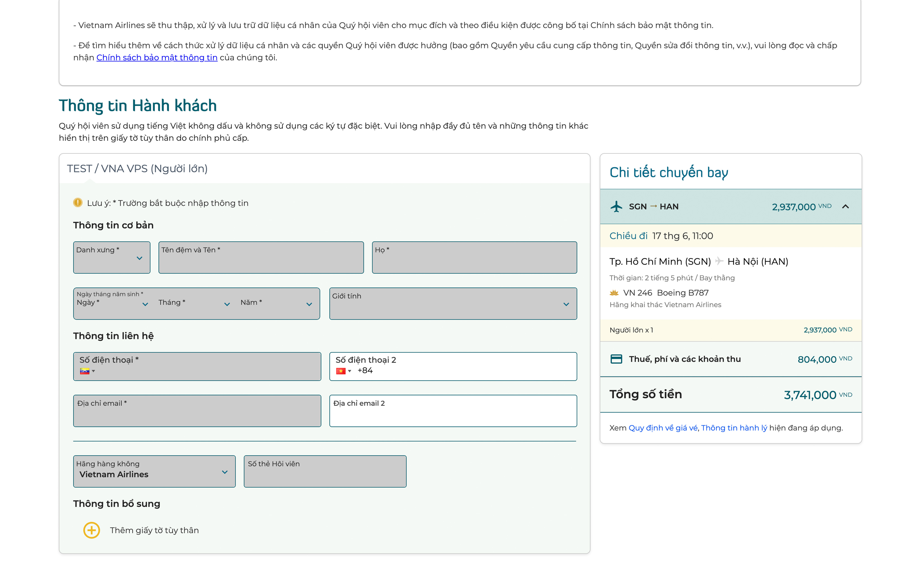Click the Địa chỉ email 2 field

pyautogui.click(x=453, y=411)
